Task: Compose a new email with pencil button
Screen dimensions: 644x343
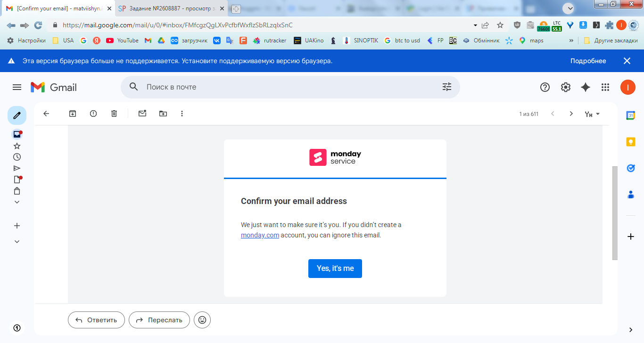Action: [x=17, y=115]
